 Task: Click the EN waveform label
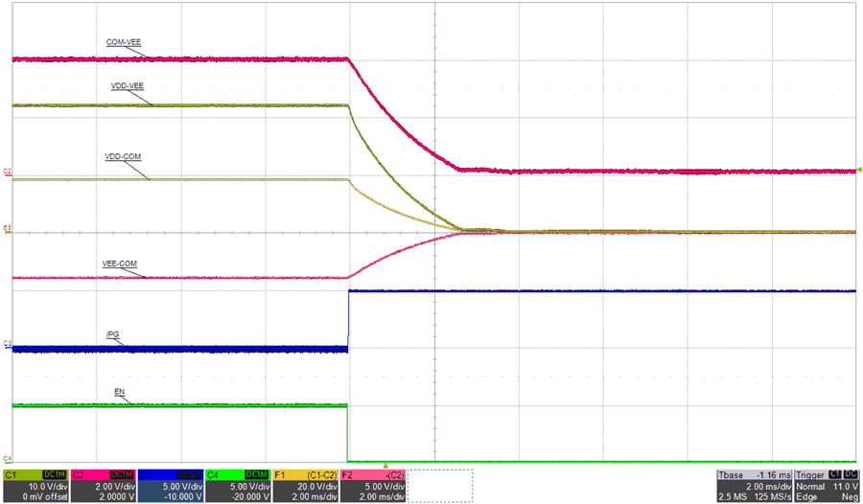pos(120,392)
